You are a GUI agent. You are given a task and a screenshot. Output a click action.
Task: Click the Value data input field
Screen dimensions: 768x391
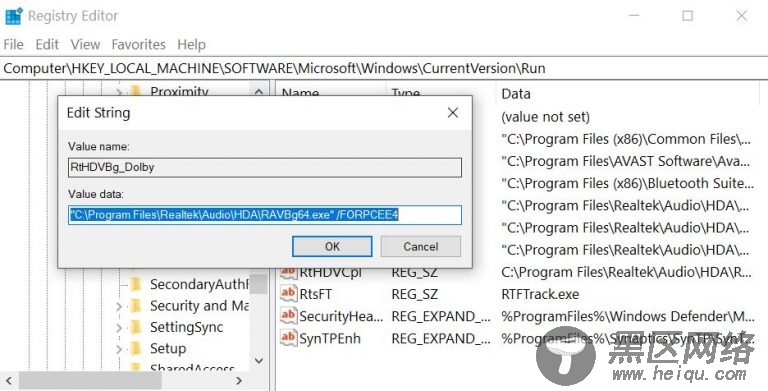tap(265, 215)
